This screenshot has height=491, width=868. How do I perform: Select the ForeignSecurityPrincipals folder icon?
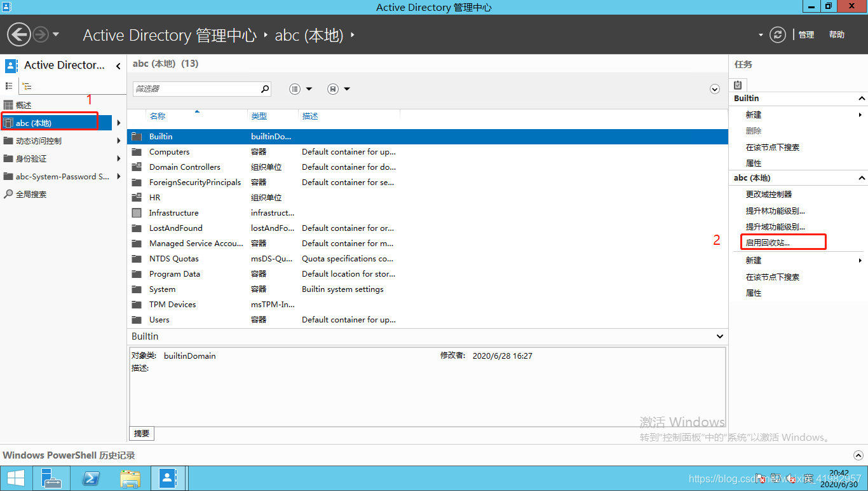(x=137, y=182)
